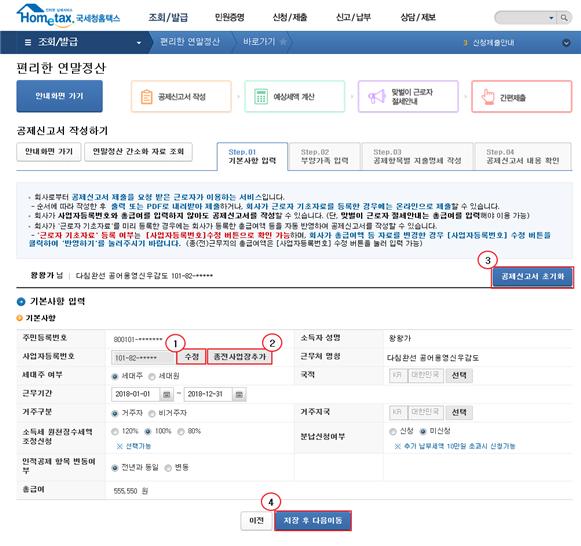Click the 예상세액 계산 calculator icon
Image resolution: width=581 pixels, height=546 pixels.
260,96
